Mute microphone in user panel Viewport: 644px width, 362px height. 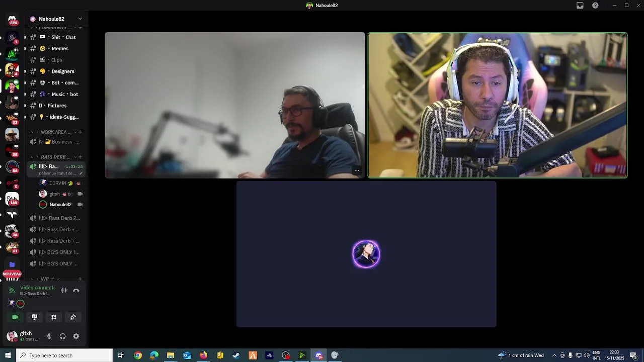49,336
